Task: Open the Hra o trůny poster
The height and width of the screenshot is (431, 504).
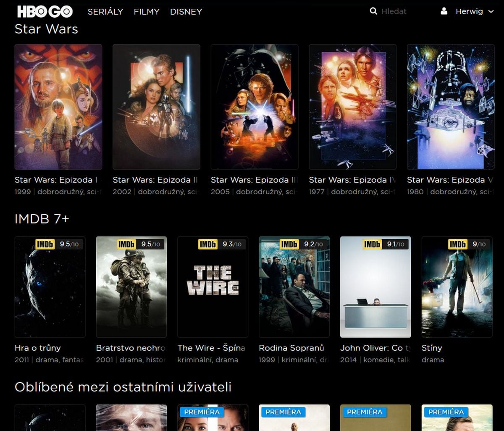Action: (x=50, y=287)
